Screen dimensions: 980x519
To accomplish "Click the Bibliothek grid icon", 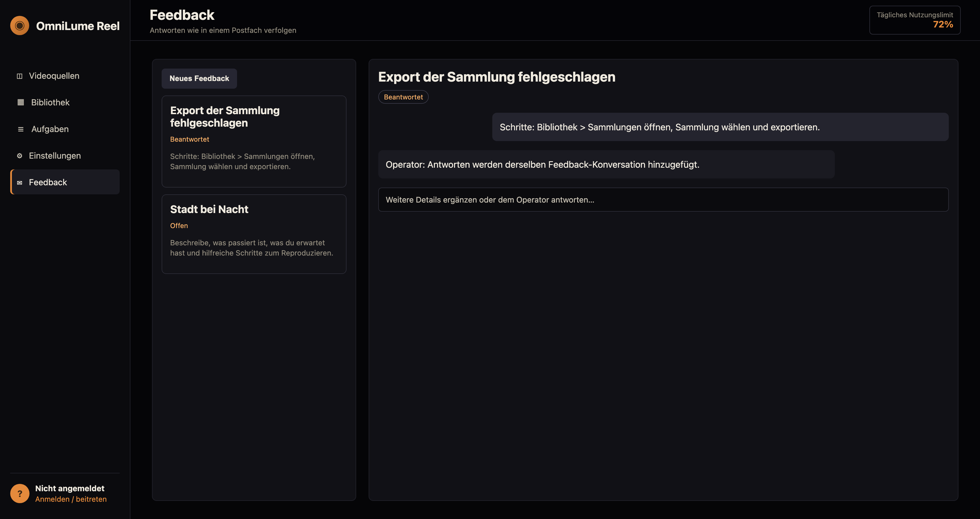I will point(21,102).
